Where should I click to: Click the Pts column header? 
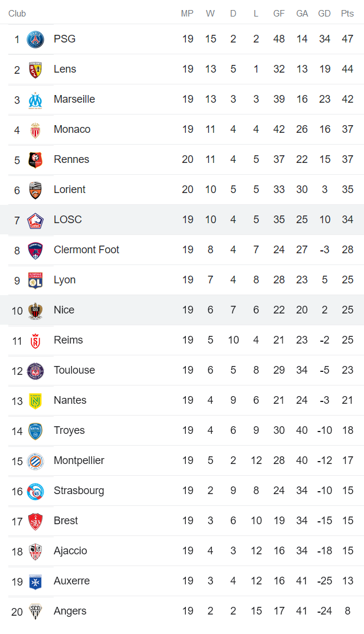(347, 14)
